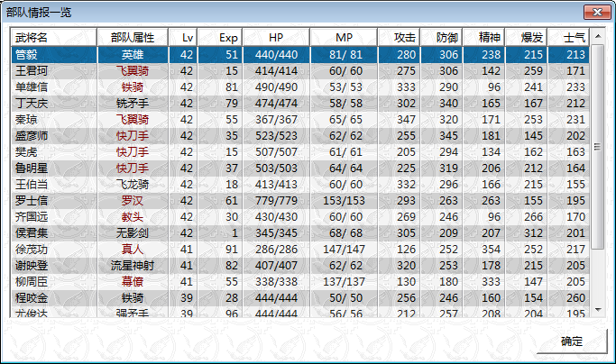The image size is (616, 364).
Task: Sort by Exp column header
Action: click(x=220, y=38)
